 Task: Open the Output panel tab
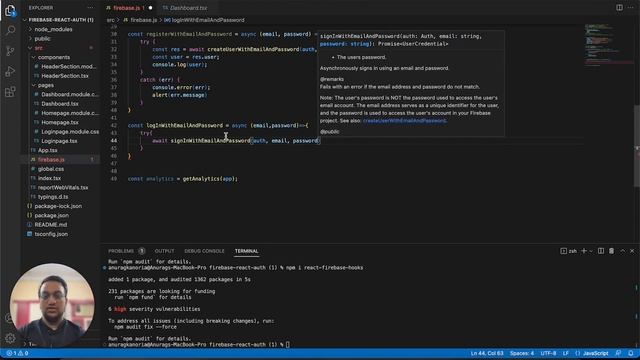pyautogui.click(x=164, y=251)
